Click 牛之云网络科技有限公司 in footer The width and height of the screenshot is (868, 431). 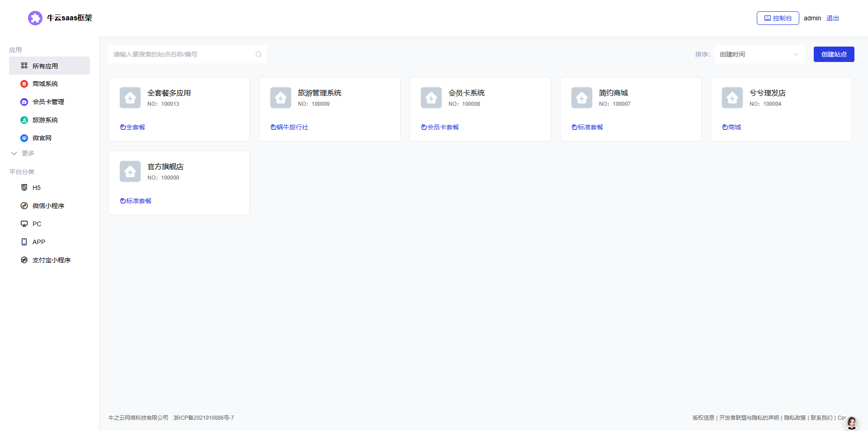tap(138, 418)
